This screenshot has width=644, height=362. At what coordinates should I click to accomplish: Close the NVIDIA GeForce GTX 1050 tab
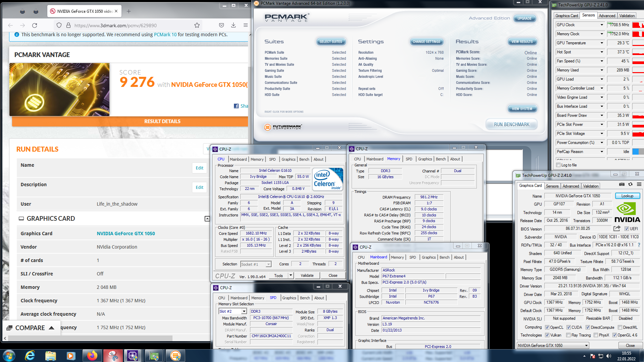(x=116, y=11)
